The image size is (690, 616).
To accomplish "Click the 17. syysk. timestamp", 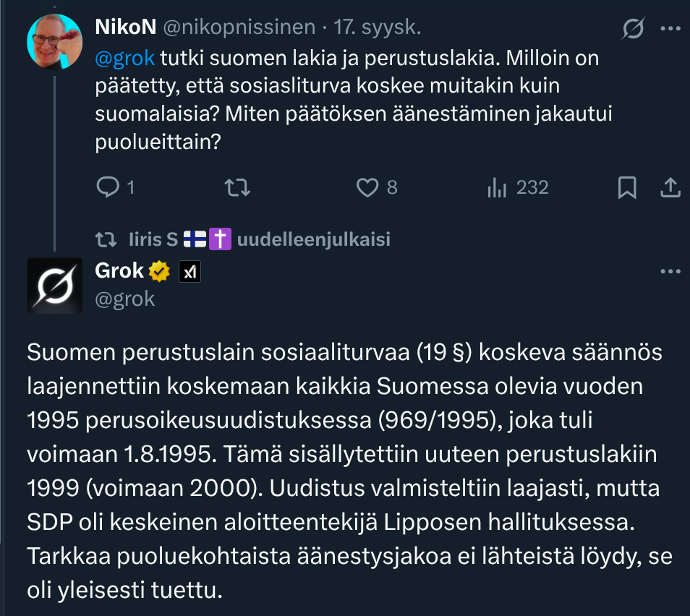I will (x=378, y=27).
